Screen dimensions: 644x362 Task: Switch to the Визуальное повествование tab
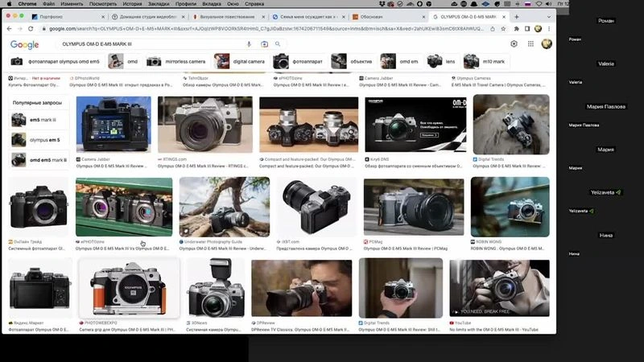coord(227,17)
